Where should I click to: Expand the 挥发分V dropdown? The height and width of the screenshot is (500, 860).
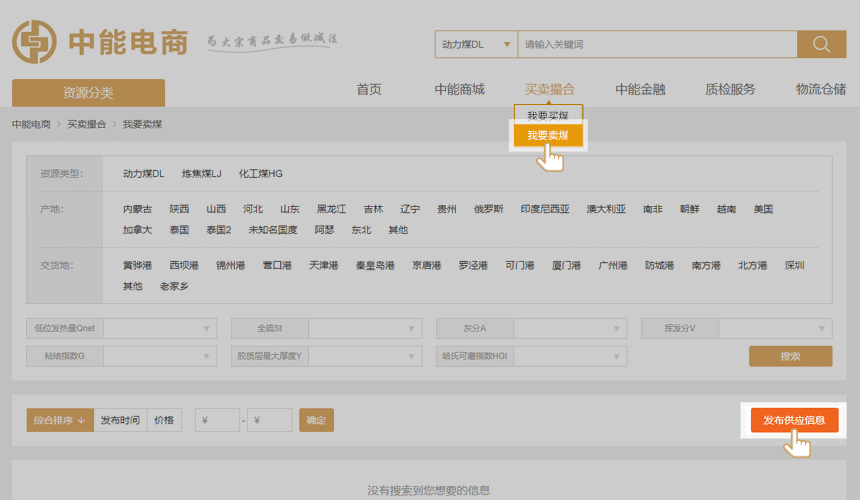click(x=775, y=328)
